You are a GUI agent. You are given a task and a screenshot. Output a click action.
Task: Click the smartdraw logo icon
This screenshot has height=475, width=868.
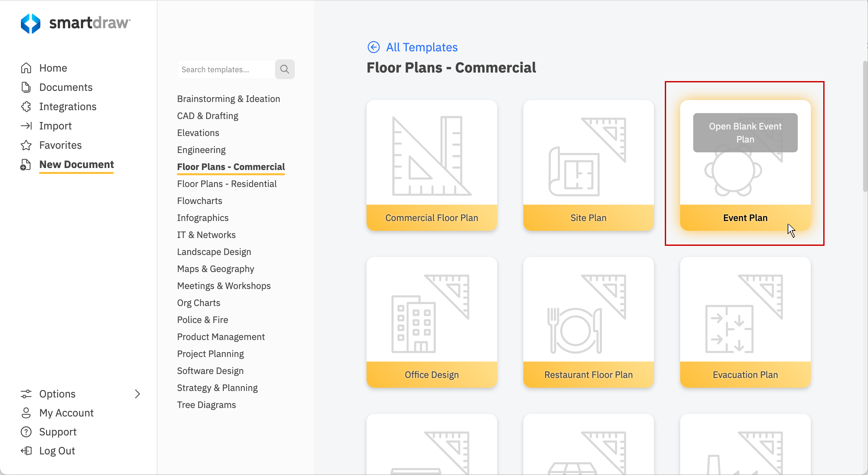pos(31,23)
